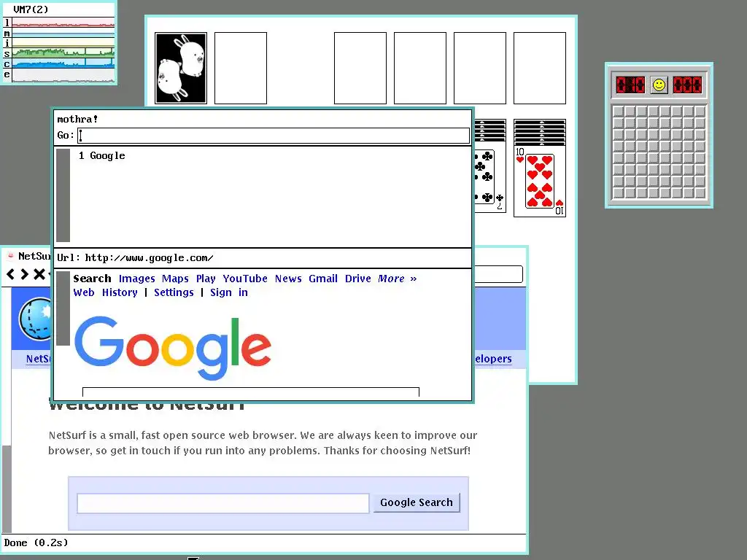Click the partially hidden 'elopers' link in NetSurf
The image size is (747, 560).
coord(493,359)
